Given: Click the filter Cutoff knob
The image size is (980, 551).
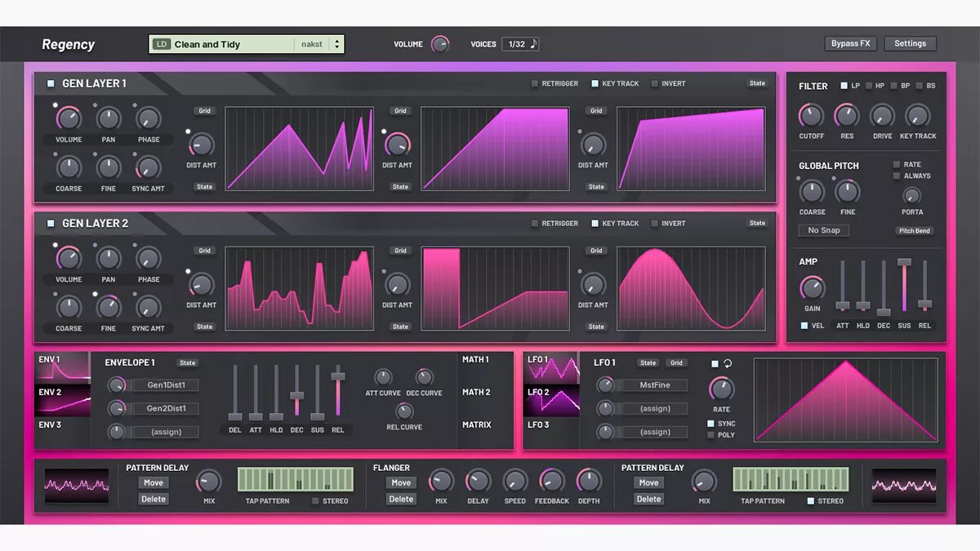Looking at the screenshot, I should point(811,116).
